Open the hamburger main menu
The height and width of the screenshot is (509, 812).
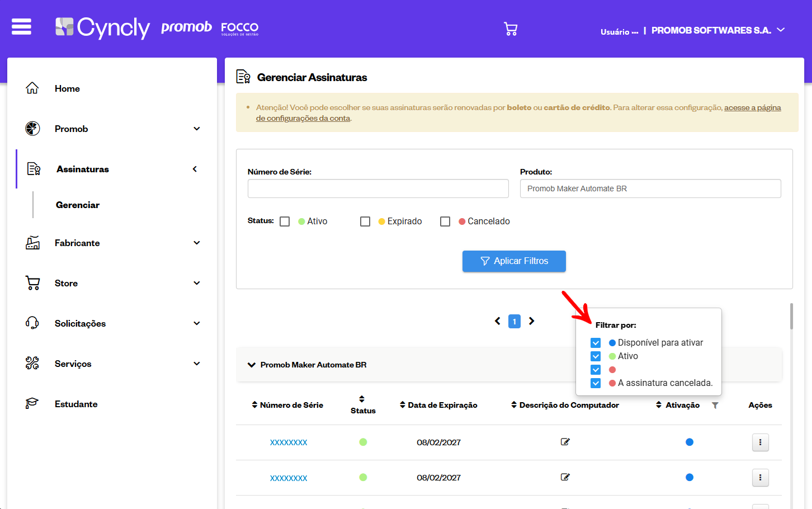pyautogui.click(x=21, y=26)
